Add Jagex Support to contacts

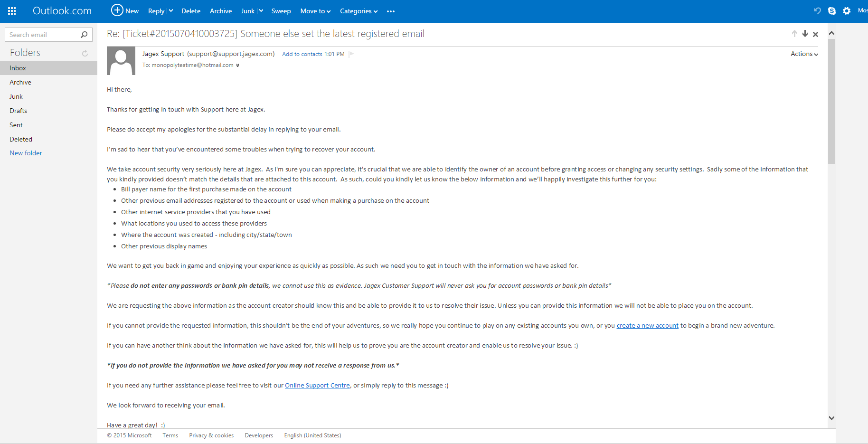click(x=302, y=54)
